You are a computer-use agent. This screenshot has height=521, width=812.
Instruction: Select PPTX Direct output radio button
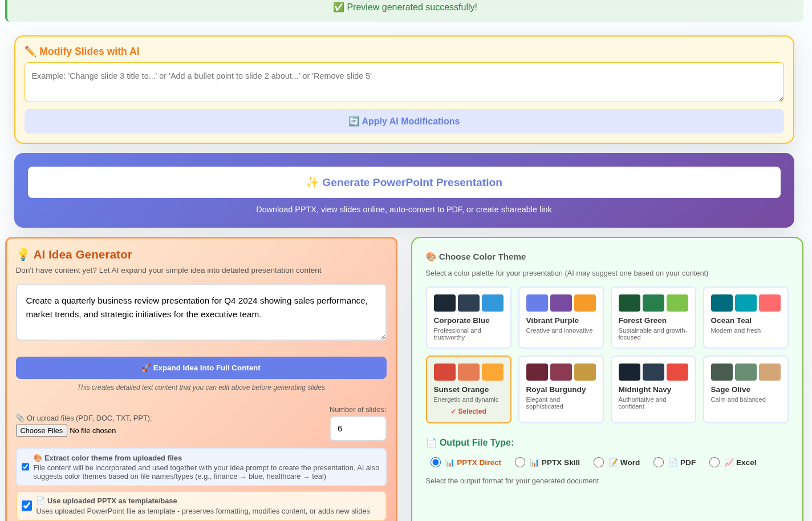point(436,462)
